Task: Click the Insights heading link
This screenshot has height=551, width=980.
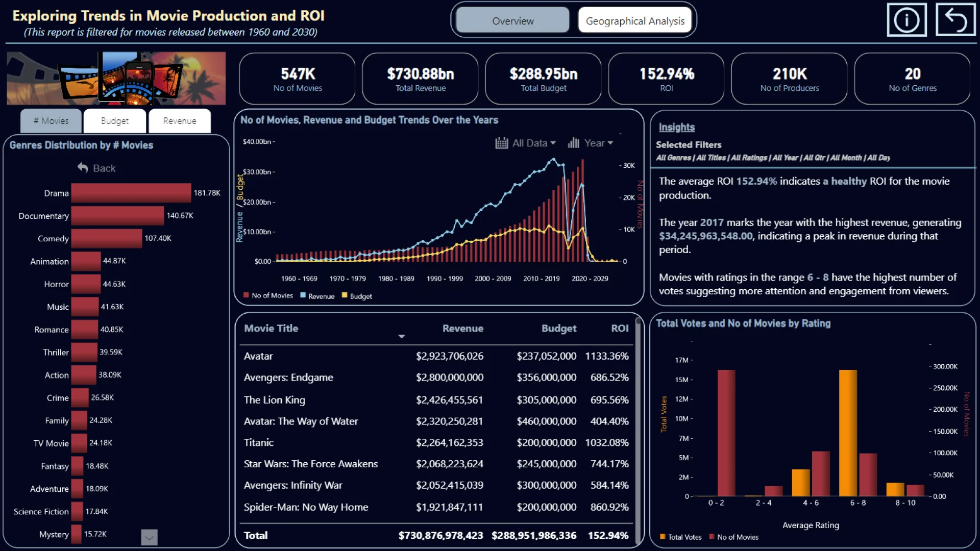Action: click(676, 127)
